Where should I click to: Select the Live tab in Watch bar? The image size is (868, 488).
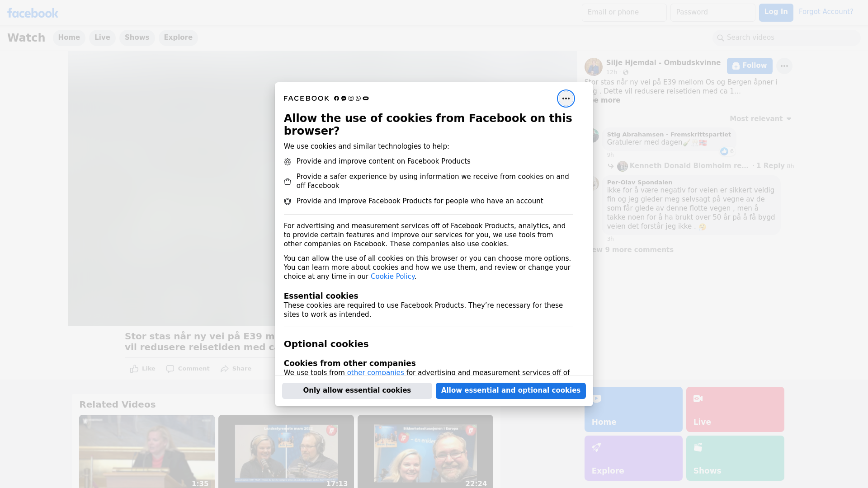[102, 38]
